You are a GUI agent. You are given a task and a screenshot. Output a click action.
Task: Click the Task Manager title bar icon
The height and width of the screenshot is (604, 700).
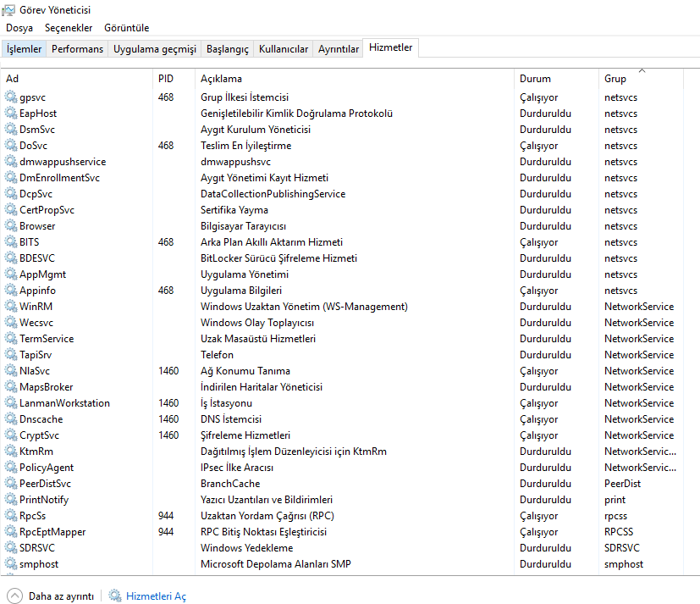[8, 10]
